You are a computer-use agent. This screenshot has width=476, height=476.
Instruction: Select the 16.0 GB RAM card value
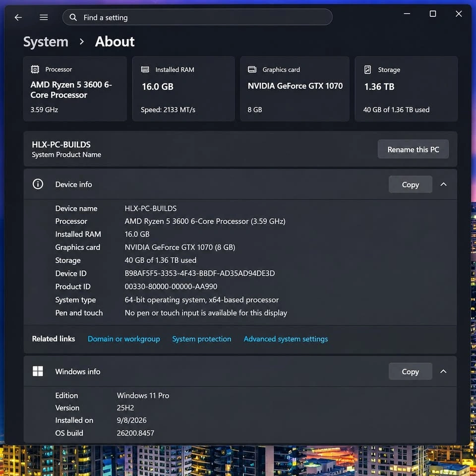pos(158,87)
